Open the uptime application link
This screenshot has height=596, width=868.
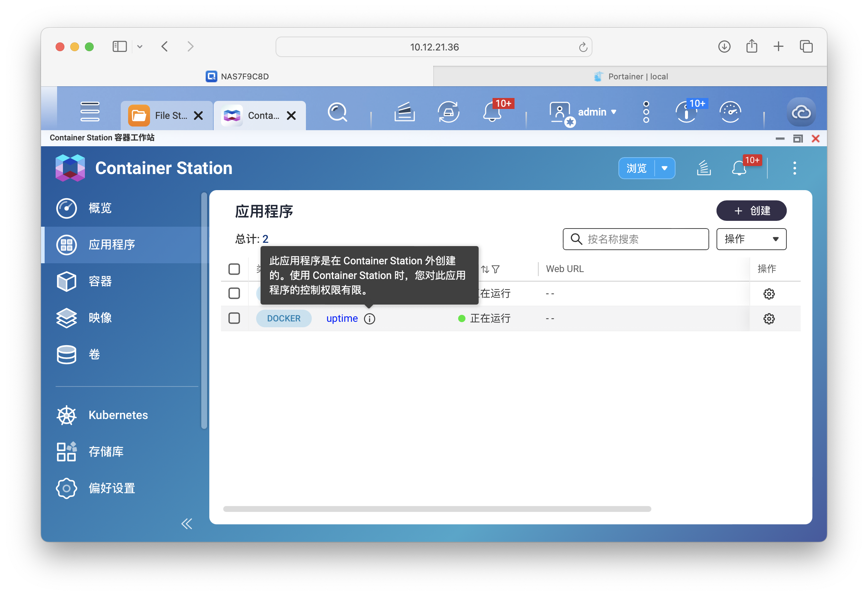(x=342, y=318)
